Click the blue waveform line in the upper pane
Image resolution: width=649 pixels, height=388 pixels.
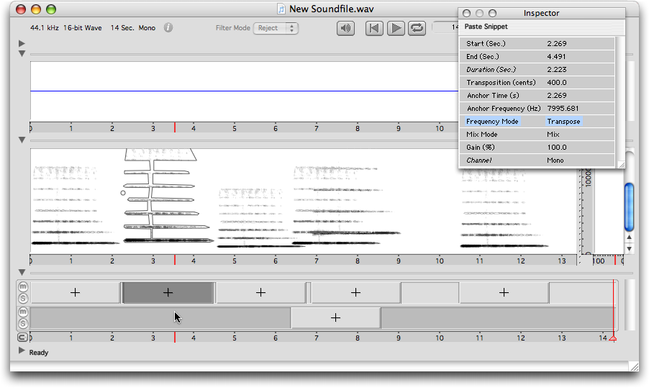point(244,91)
